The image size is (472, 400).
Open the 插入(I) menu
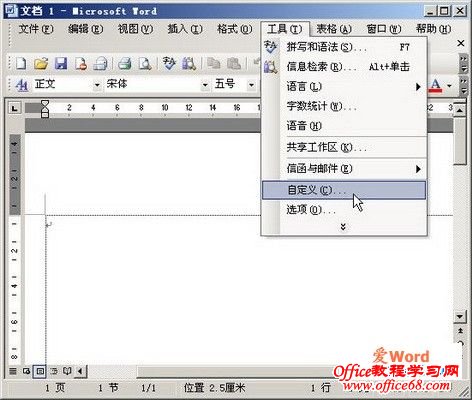pyautogui.click(x=185, y=29)
